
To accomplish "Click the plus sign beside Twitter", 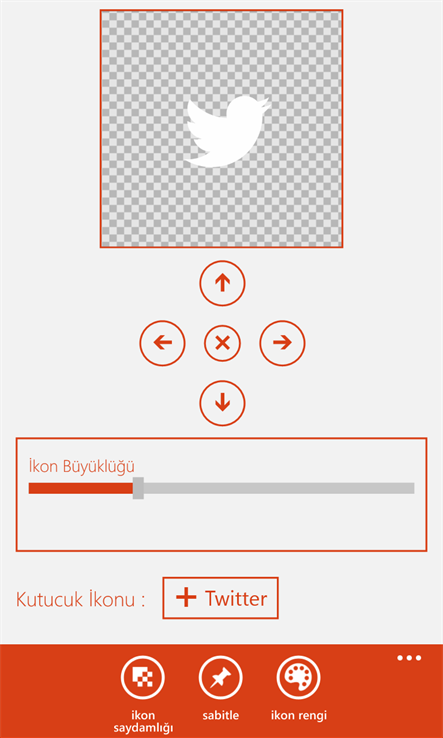I will [x=186, y=598].
